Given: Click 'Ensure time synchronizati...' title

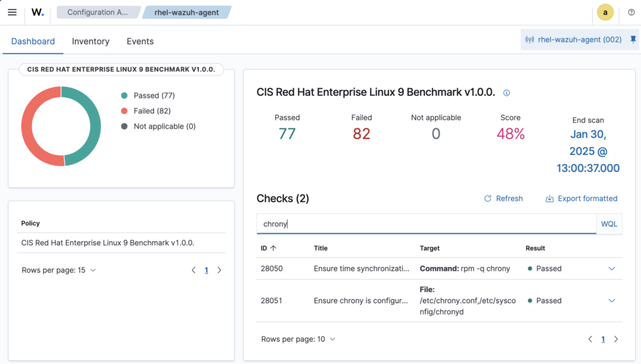Looking at the screenshot, I should [x=361, y=268].
